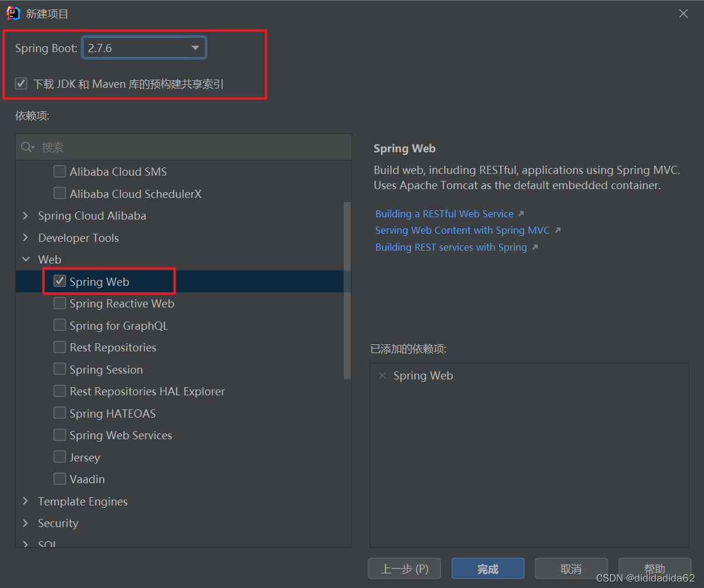The width and height of the screenshot is (704, 588).
Task: Open the Spring Boot version dropdown
Action: pos(144,48)
